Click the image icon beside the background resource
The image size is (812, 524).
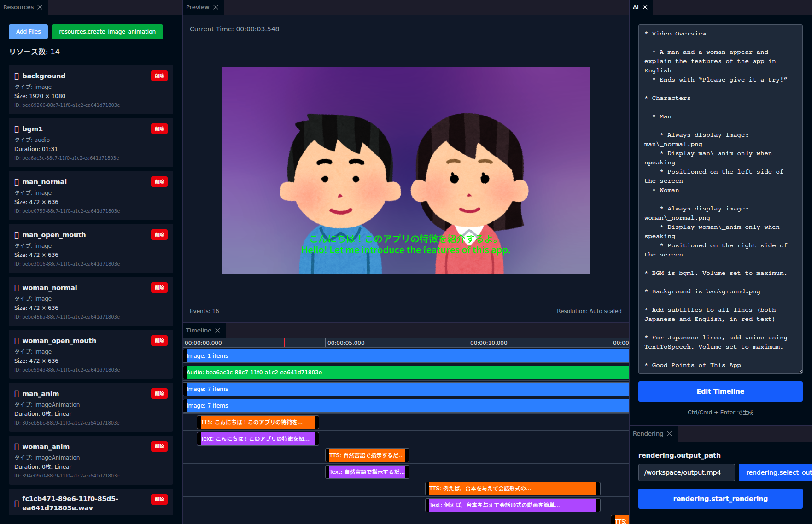coord(17,76)
